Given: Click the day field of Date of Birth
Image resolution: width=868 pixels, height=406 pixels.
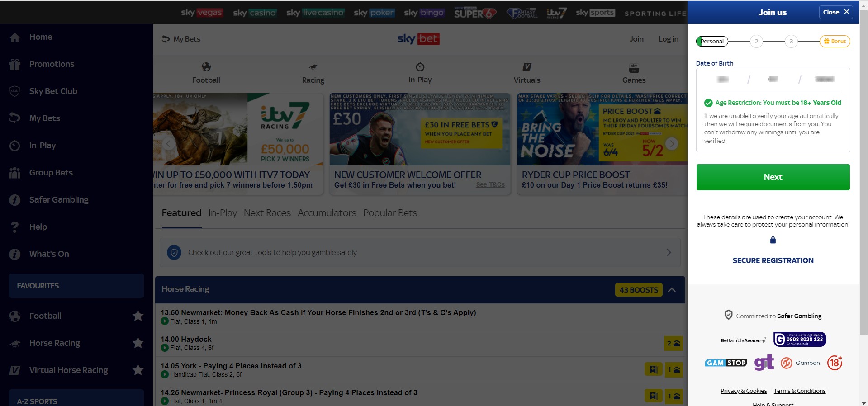Looking at the screenshot, I should 722,80.
